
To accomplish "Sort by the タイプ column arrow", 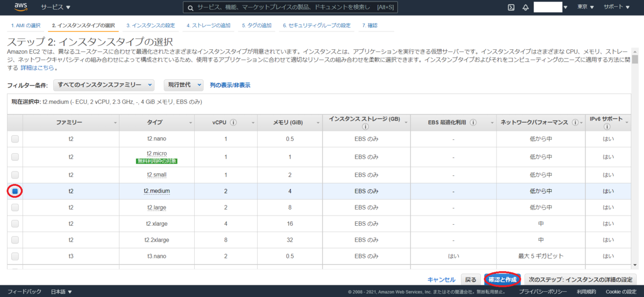I will [x=191, y=123].
